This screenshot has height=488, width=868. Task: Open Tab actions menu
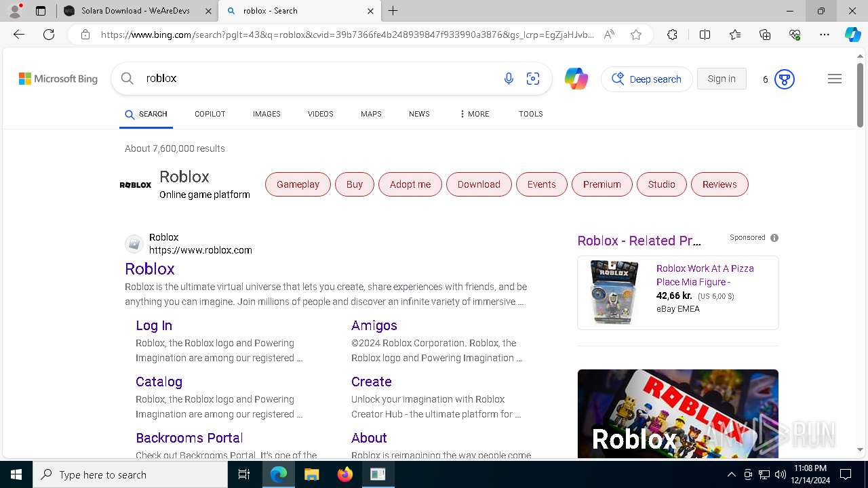[x=41, y=11]
